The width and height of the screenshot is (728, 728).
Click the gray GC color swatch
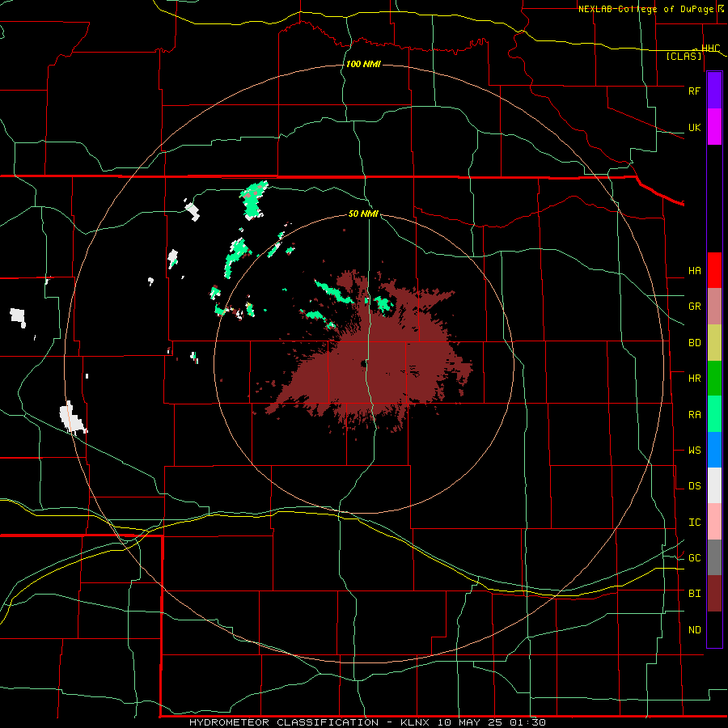point(714,557)
